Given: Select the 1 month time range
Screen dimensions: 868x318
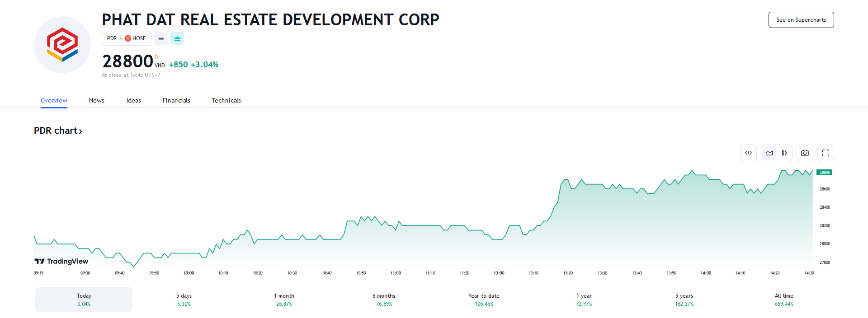Looking at the screenshot, I should [284, 299].
